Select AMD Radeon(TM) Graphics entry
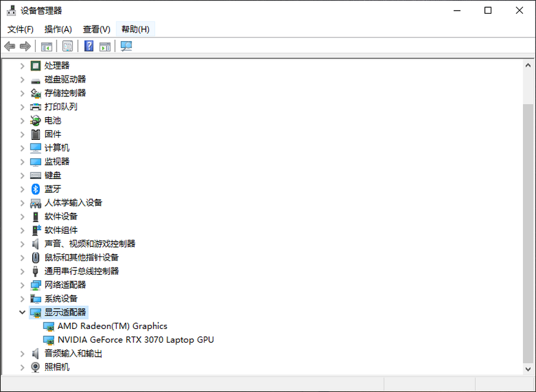The height and width of the screenshot is (392, 536). click(113, 326)
